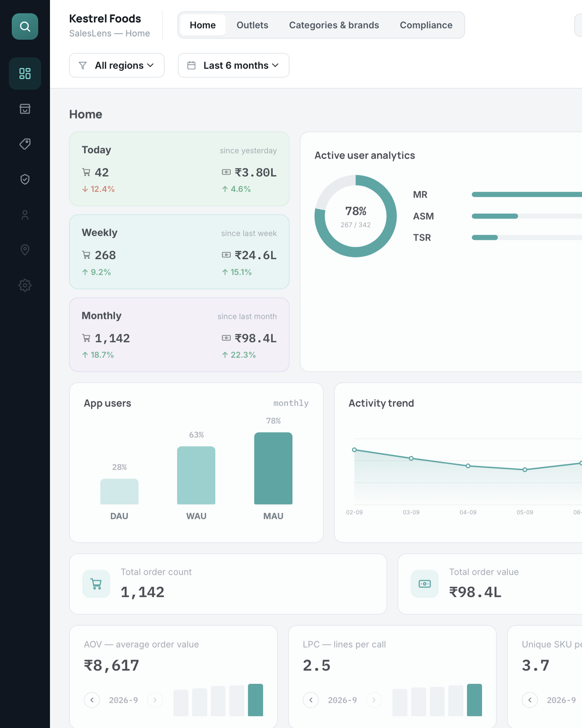
Task: Click the ₹8,617 AOV value
Action: tap(112, 665)
